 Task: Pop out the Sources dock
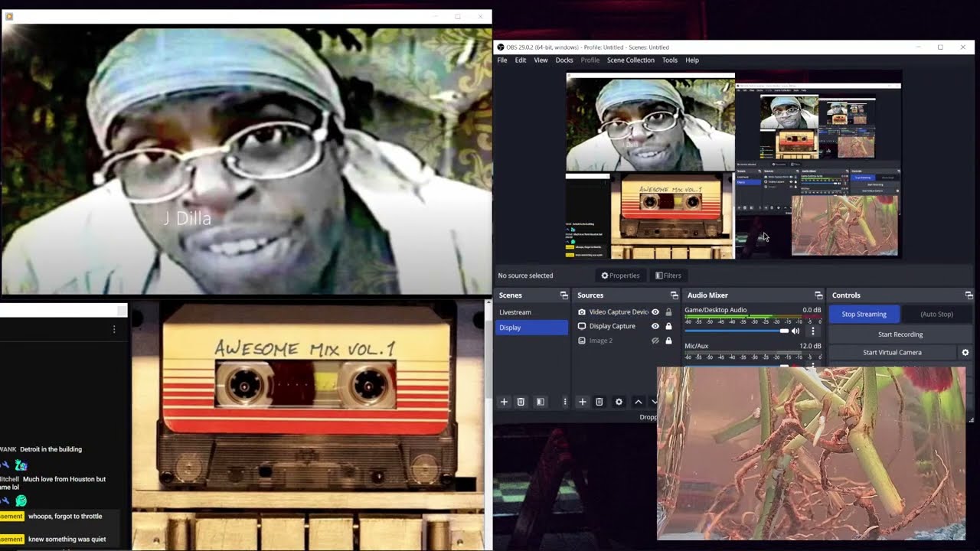pos(675,295)
